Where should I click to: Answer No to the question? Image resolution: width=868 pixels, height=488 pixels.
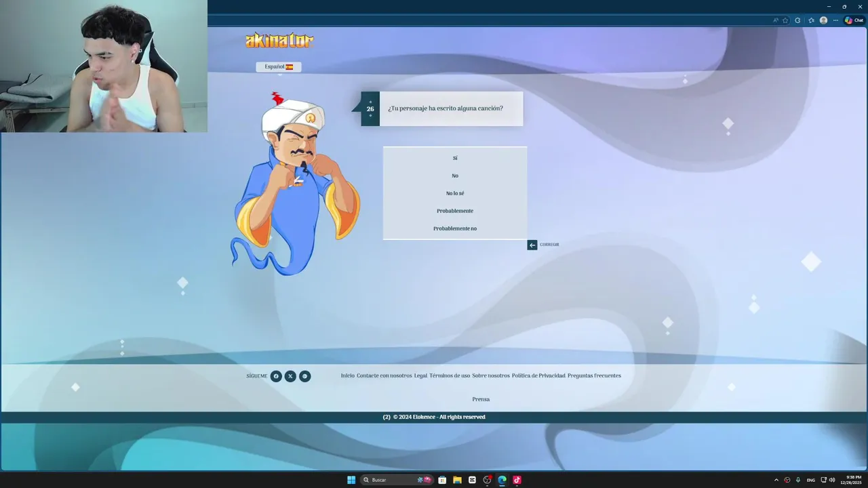point(455,176)
